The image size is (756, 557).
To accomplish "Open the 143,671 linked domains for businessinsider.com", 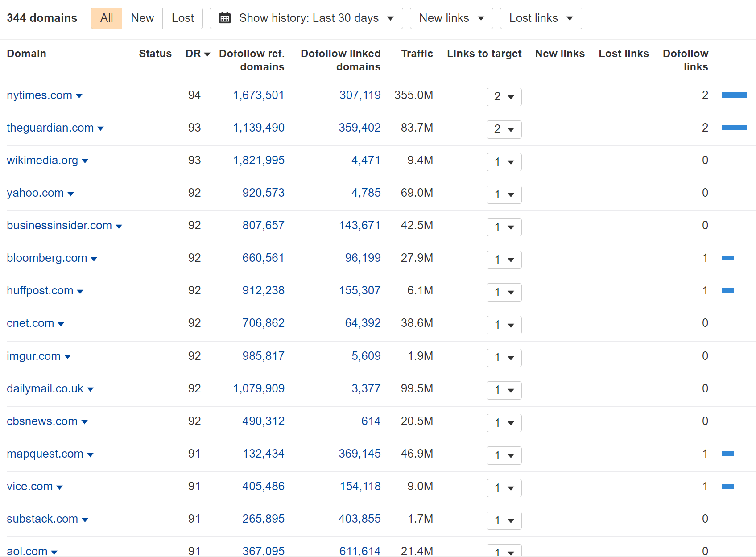I will coord(360,225).
